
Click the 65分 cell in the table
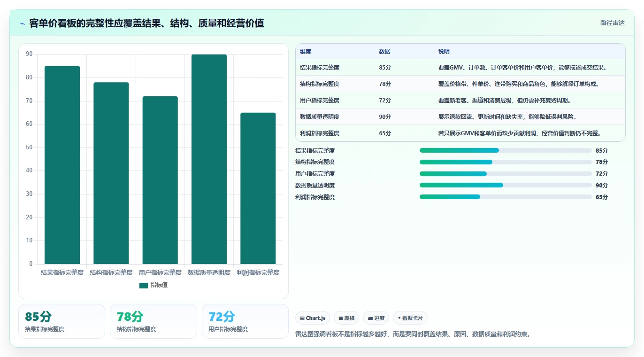pos(385,133)
